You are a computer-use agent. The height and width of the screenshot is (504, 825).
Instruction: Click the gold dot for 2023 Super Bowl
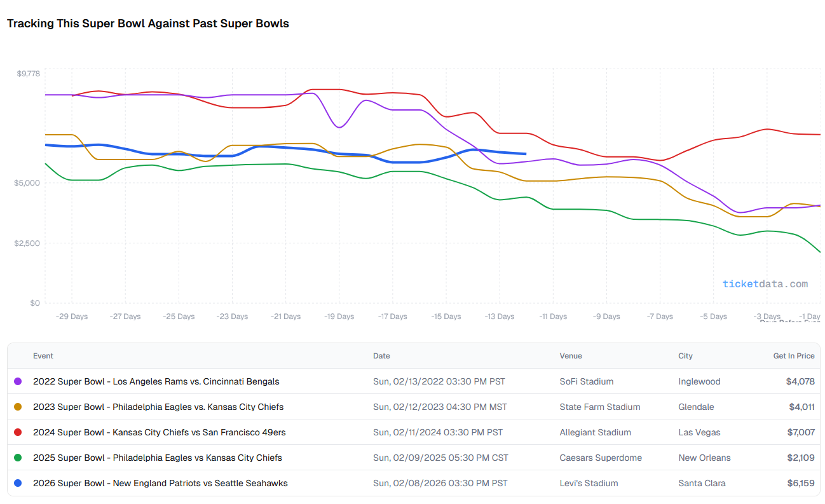(18, 407)
